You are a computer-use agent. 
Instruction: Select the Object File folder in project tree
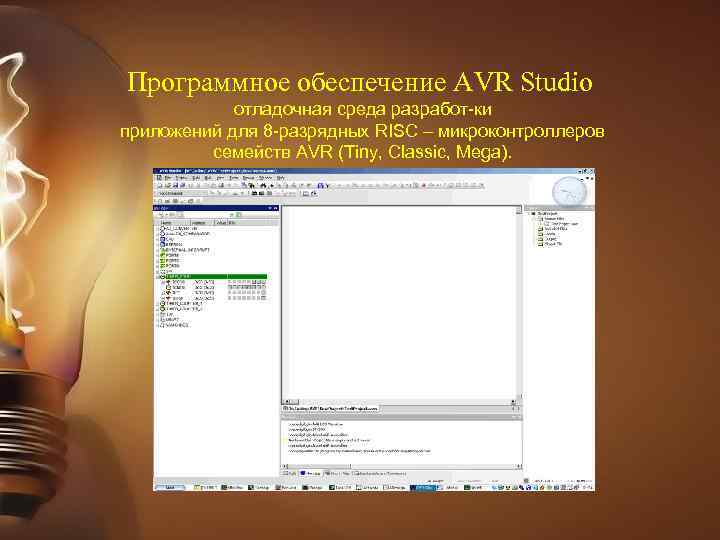tap(551, 244)
